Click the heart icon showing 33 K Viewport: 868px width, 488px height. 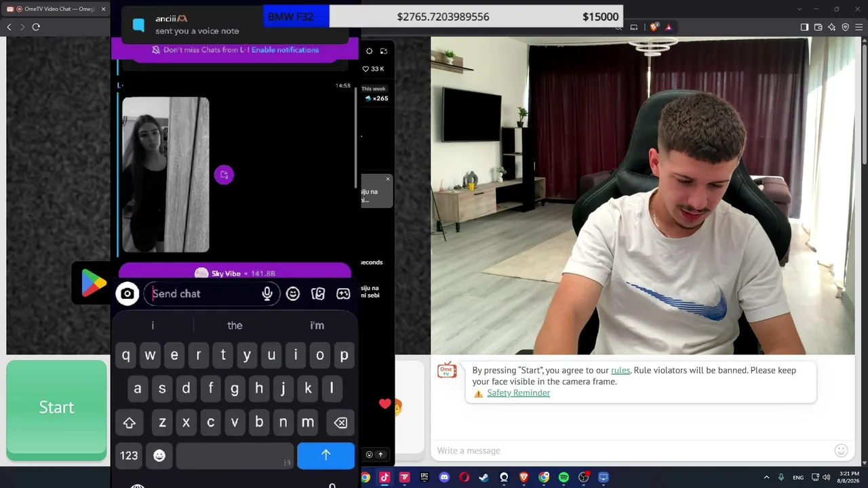[366, 69]
